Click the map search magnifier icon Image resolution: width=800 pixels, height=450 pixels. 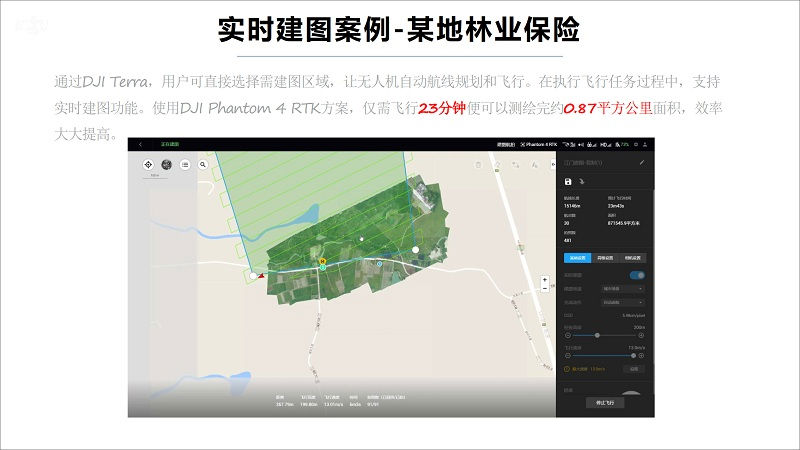[202, 163]
